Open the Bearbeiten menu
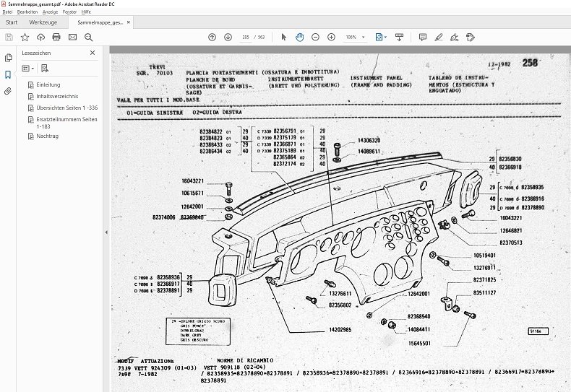This screenshot has height=392, width=571. click(x=27, y=12)
